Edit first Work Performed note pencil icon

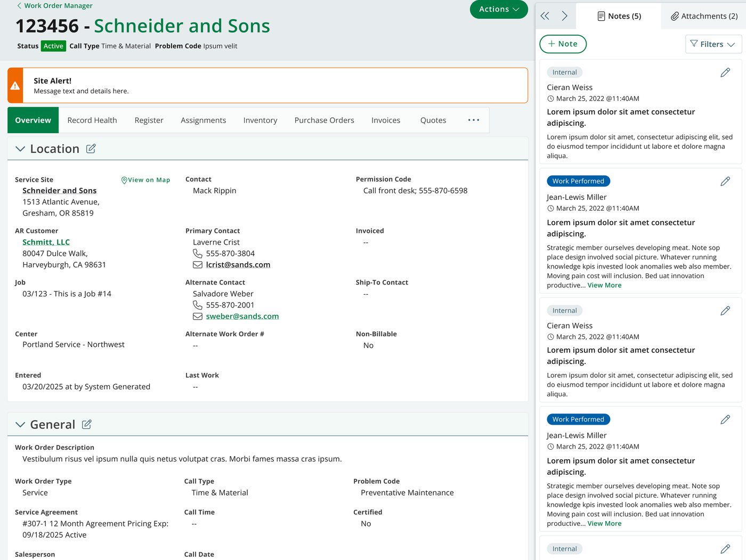725,181
